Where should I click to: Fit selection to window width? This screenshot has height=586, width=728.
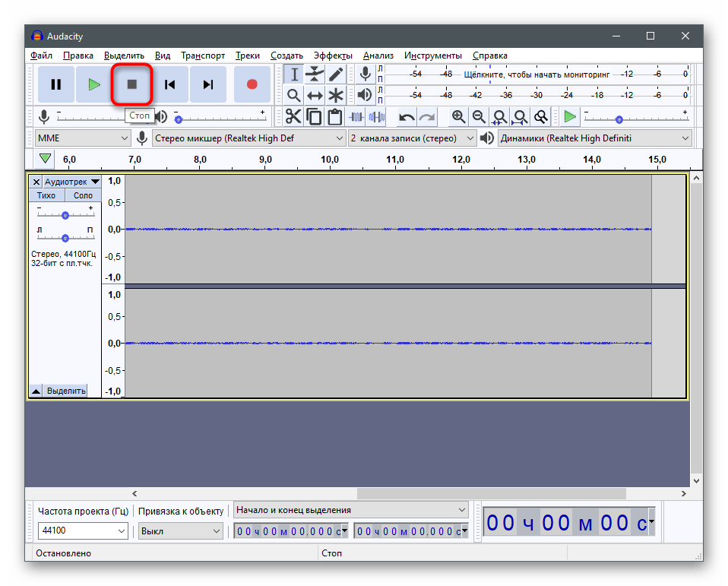coord(499,116)
